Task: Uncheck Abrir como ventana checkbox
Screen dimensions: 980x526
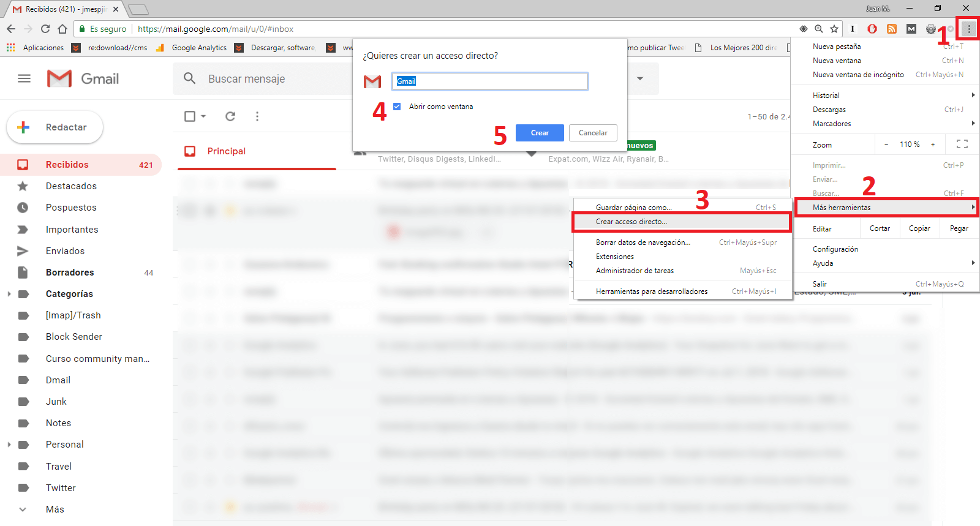Action: click(x=397, y=107)
